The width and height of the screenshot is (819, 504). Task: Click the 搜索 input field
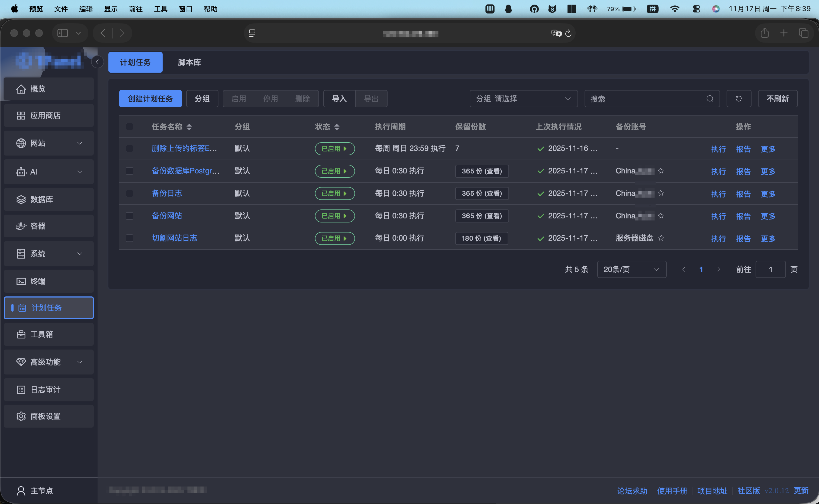(x=652, y=99)
